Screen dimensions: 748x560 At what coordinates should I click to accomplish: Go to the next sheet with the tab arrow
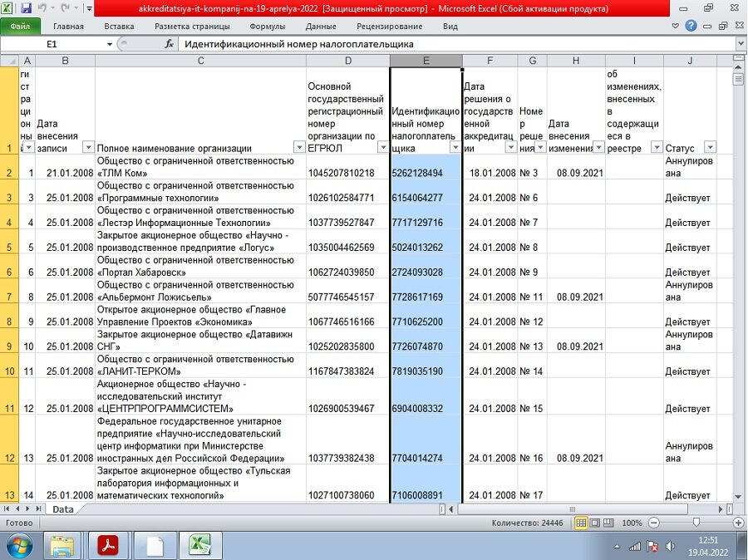27,509
